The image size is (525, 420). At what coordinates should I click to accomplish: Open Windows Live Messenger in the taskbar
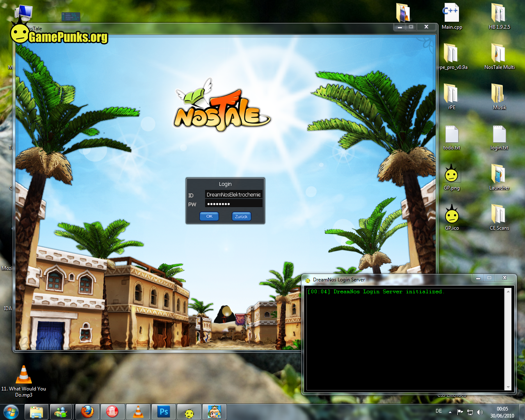pyautogui.click(x=62, y=412)
